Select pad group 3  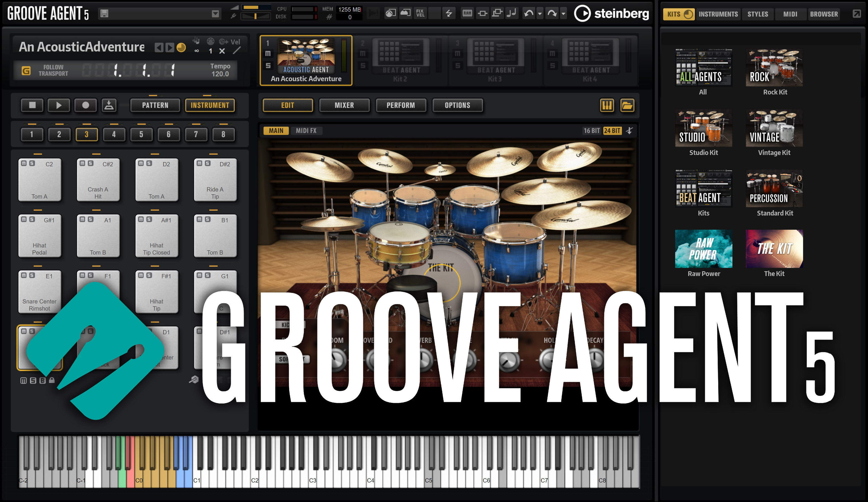click(87, 134)
